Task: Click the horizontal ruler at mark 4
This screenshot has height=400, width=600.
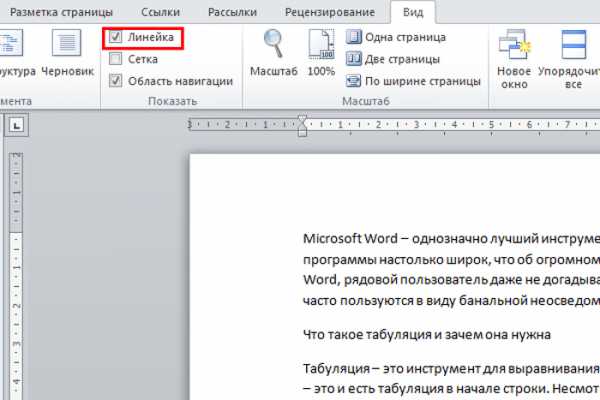Action: [454, 124]
